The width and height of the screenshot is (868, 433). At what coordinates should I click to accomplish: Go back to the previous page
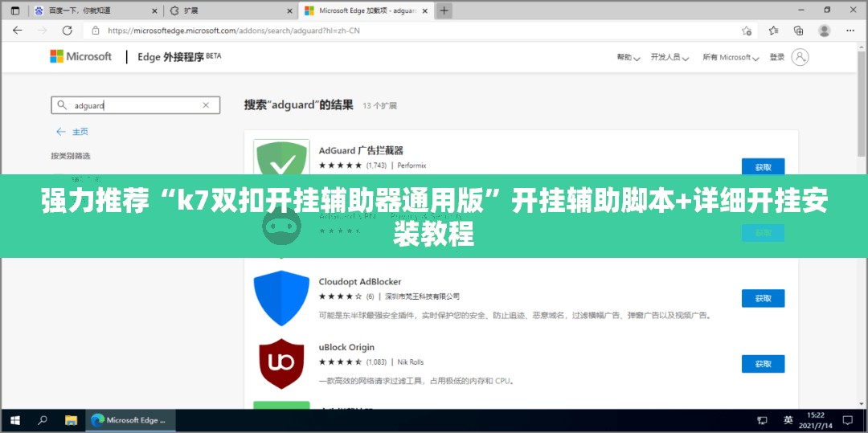coord(17,31)
